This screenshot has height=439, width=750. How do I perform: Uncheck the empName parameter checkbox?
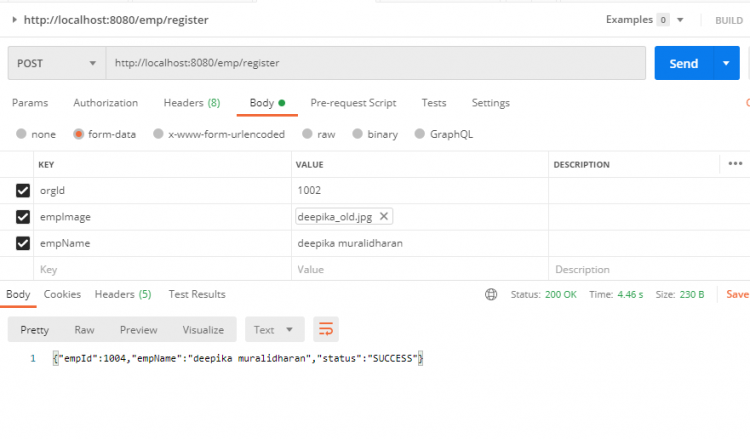click(23, 243)
